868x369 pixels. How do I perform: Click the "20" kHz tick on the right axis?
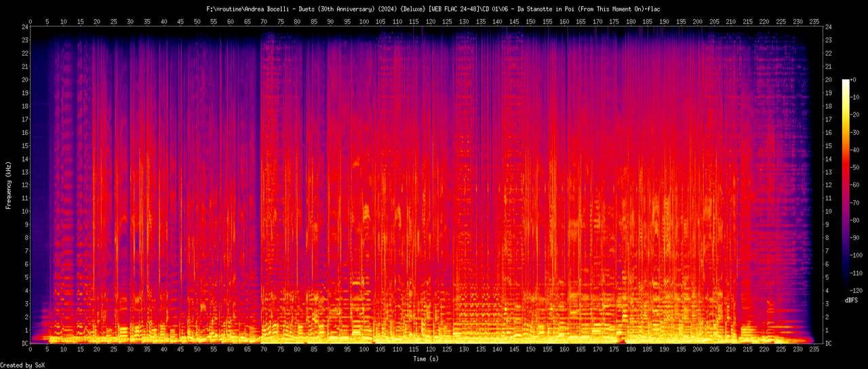830,80
